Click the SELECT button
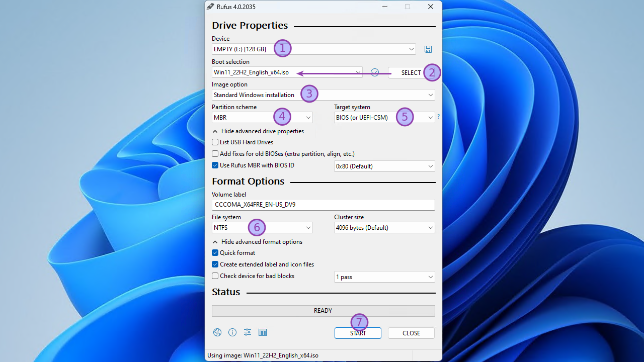The height and width of the screenshot is (362, 644). point(411,73)
